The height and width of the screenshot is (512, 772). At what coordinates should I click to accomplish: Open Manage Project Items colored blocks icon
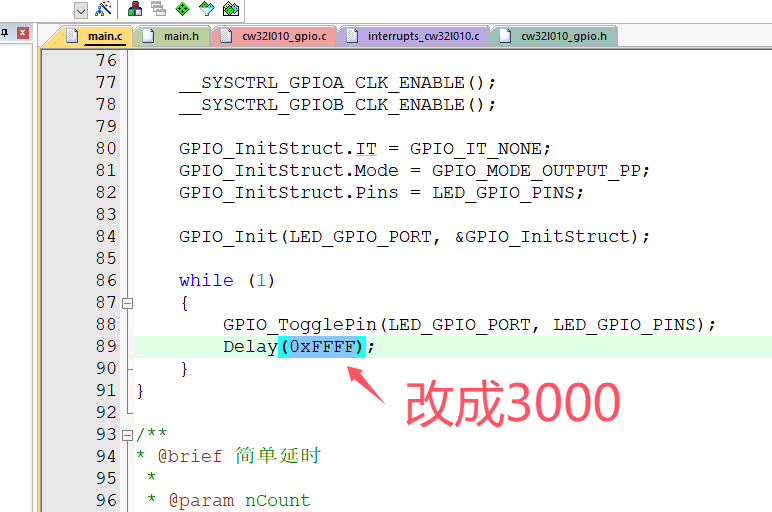point(134,9)
